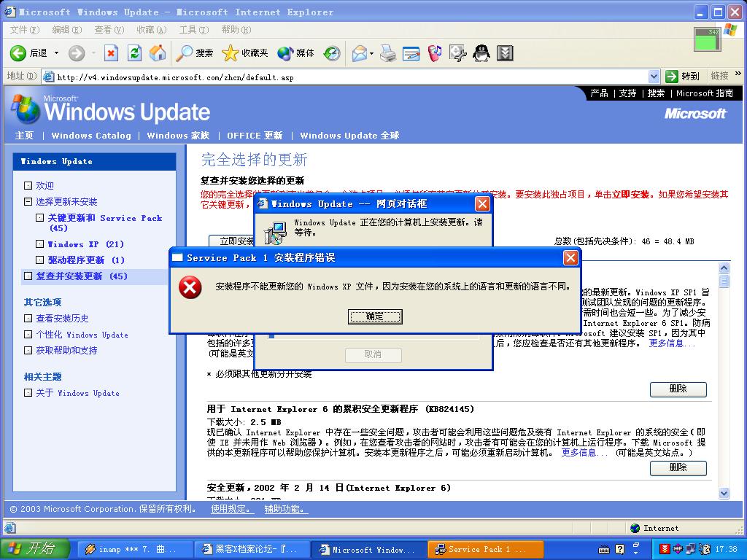Click the red double-chevron tray icon
Viewport: 747px width, 560px height.
pyautogui.click(x=665, y=549)
